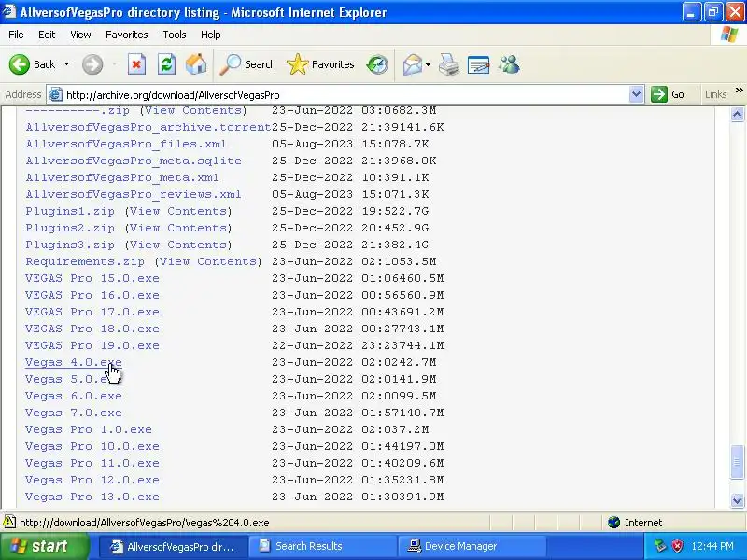Image resolution: width=747 pixels, height=560 pixels.
Task: Open the Edit menu
Action: [47, 35]
